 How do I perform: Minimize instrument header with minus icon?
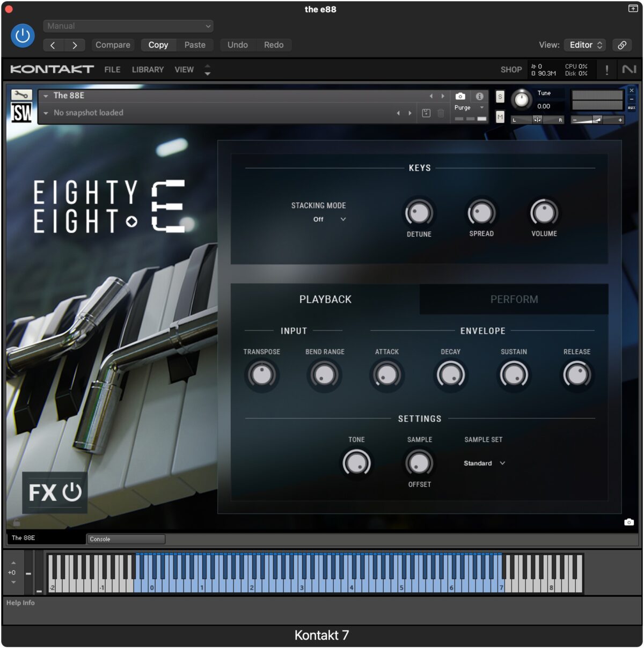(632, 99)
